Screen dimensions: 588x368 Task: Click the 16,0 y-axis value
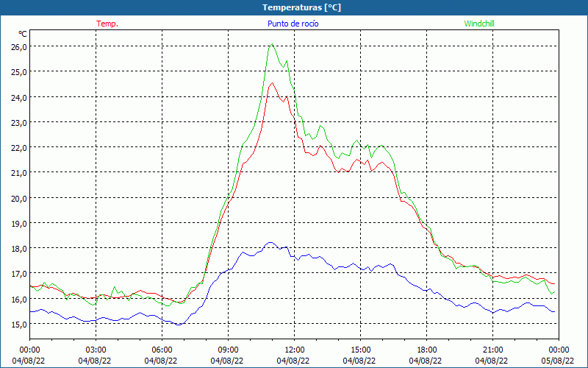20,300
